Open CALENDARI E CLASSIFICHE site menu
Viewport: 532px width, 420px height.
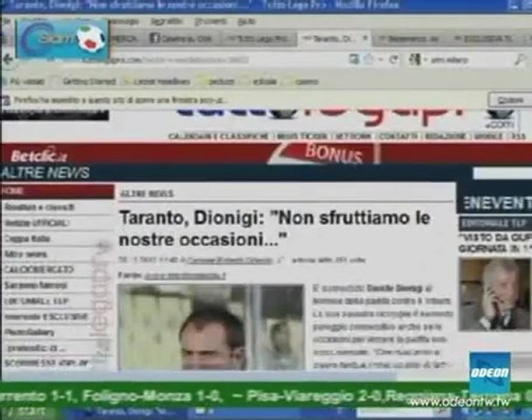click(x=219, y=136)
